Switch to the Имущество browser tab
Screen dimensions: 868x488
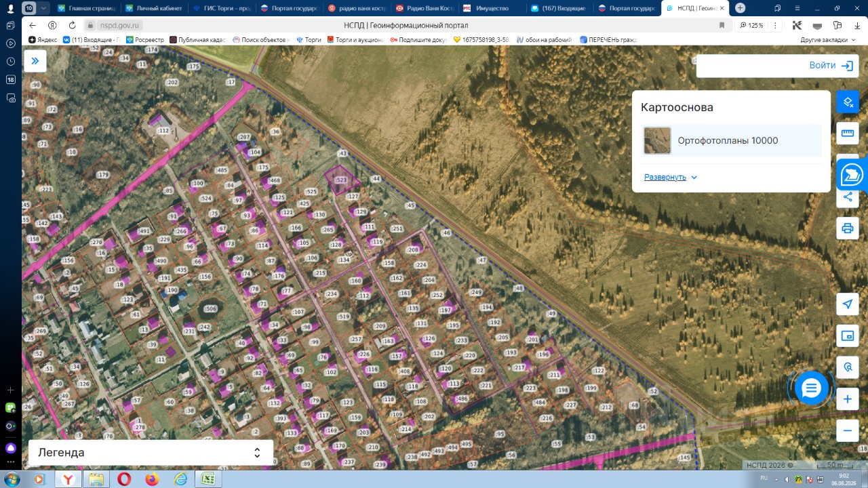click(x=492, y=8)
